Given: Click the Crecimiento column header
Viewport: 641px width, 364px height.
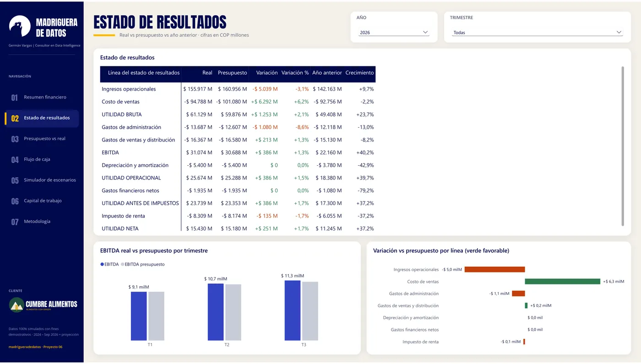Looking at the screenshot, I should [x=359, y=73].
